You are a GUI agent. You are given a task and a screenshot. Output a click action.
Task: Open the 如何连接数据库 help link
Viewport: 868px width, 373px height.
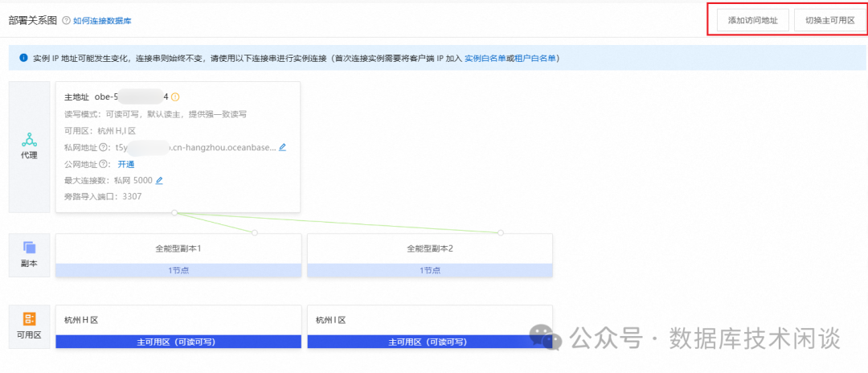[x=102, y=21]
